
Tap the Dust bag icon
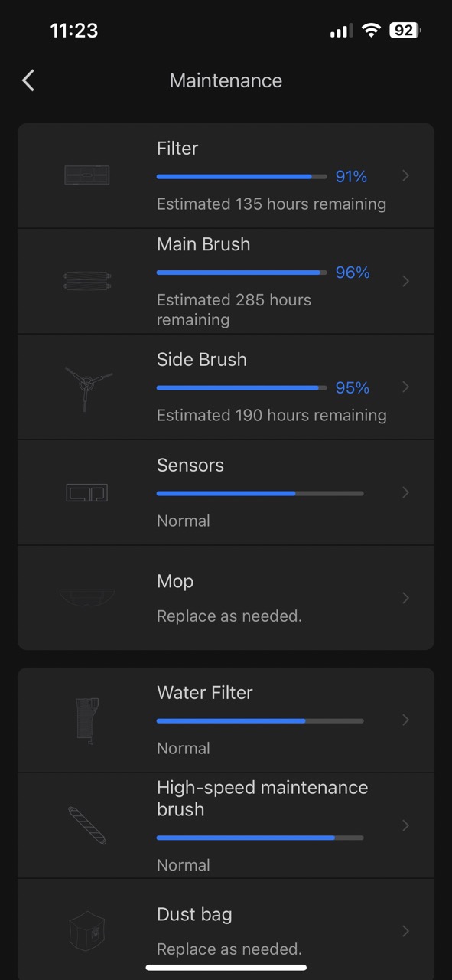(87, 930)
